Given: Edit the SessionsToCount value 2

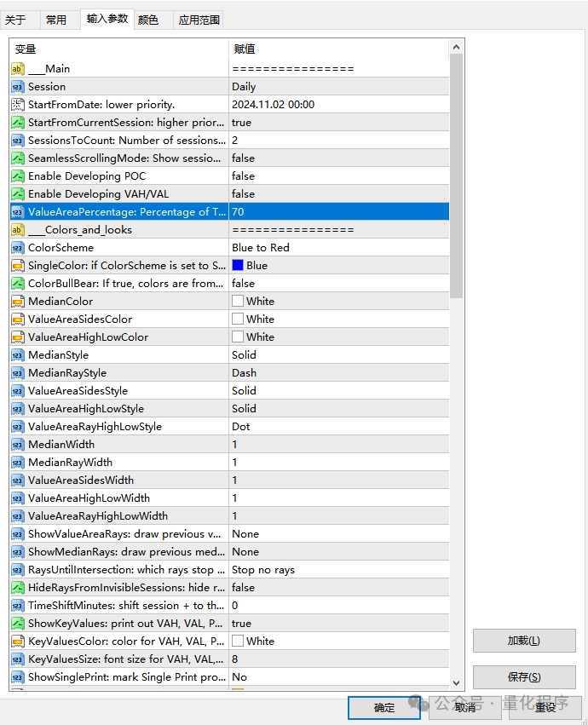Looking at the screenshot, I should 338,141.
